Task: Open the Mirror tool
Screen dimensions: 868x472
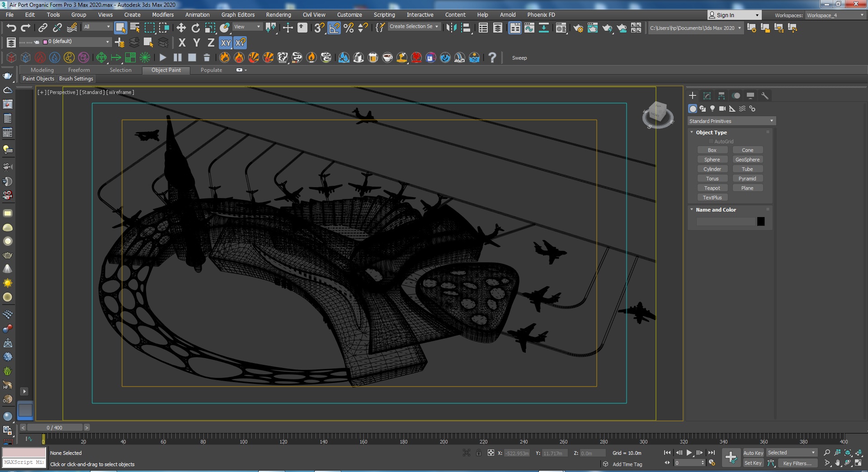Action: click(x=451, y=28)
